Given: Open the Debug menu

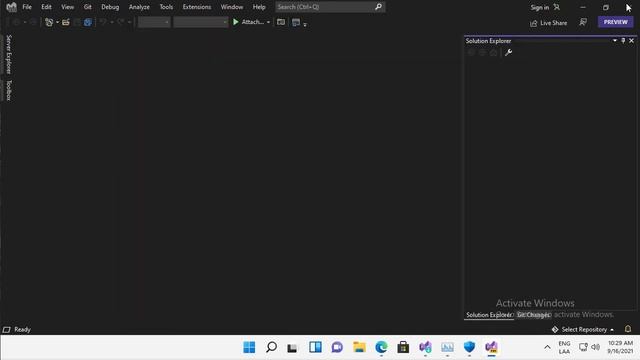Looking at the screenshot, I should coord(110,7).
